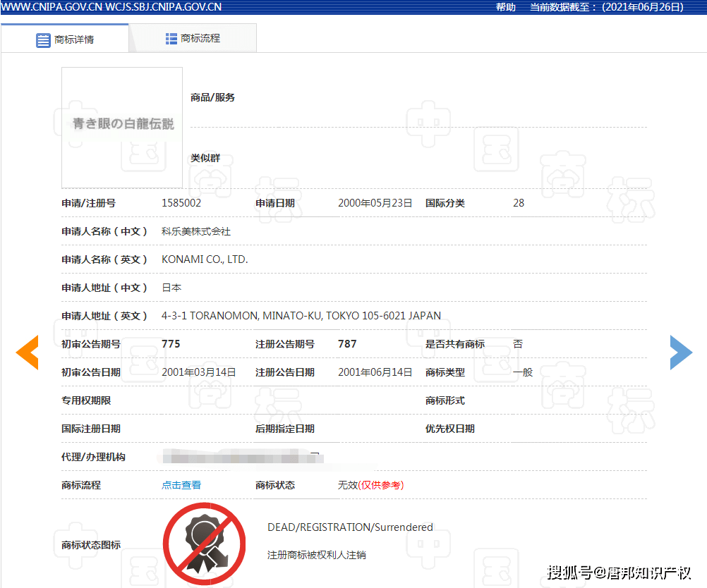Select 注册商标被权利人注销 description
This screenshot has height=588, width=707.
point(317,555)
